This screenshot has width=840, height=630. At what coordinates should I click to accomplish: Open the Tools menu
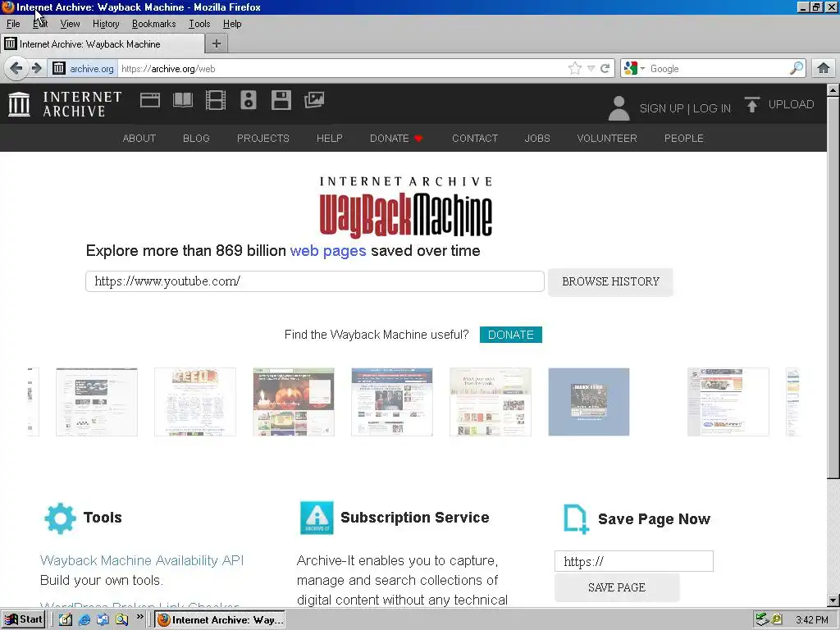[x=199, y=24]
